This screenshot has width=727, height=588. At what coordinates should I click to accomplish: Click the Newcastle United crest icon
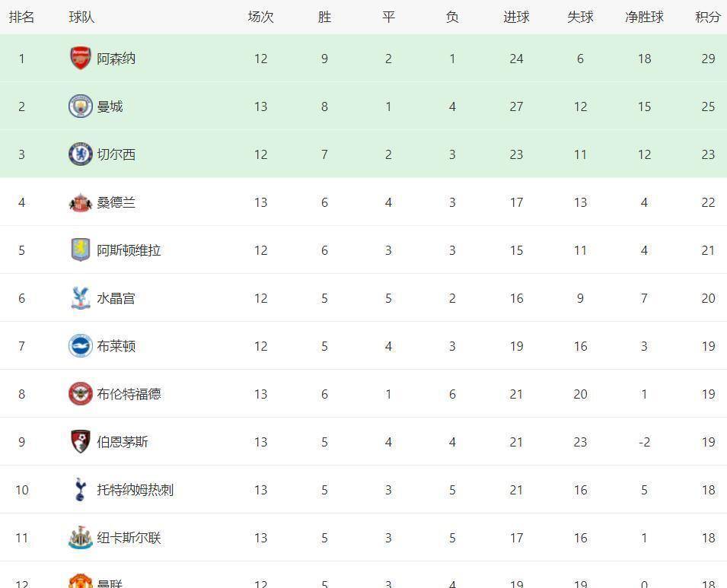[80, 538]
